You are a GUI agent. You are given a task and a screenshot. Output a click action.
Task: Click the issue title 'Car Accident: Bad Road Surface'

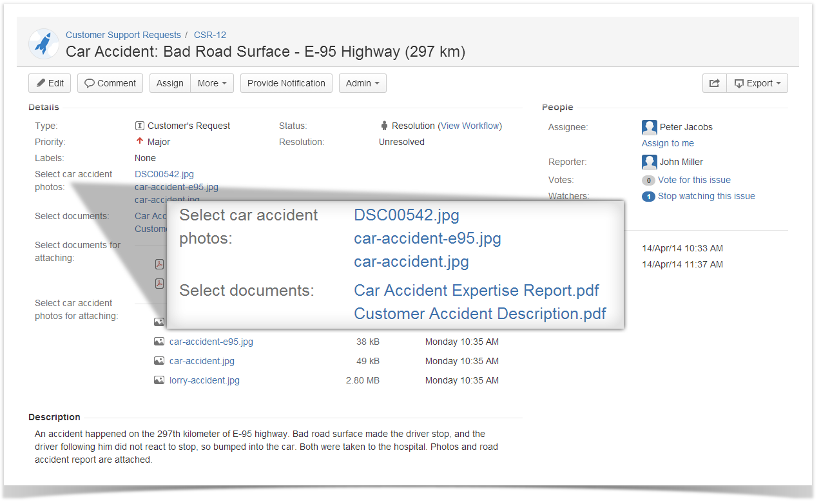(x=266, y=52)
